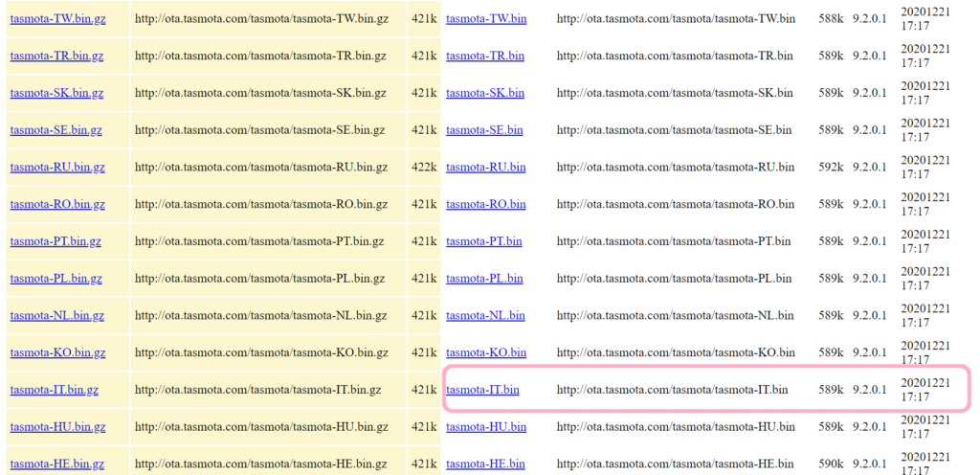Open the tasmota-IT.bin.gz link

55,390
